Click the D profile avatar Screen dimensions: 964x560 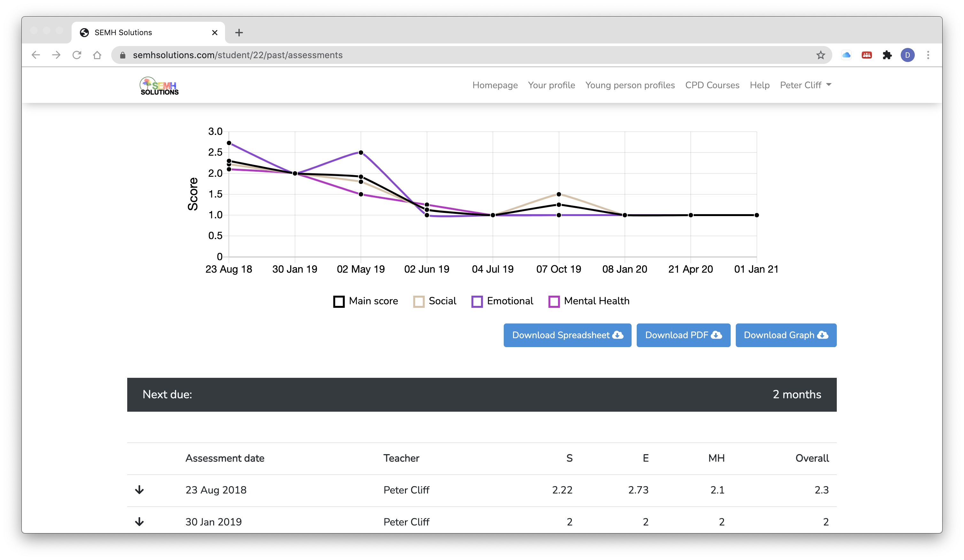pyautogui.click(x=907, y=55)
